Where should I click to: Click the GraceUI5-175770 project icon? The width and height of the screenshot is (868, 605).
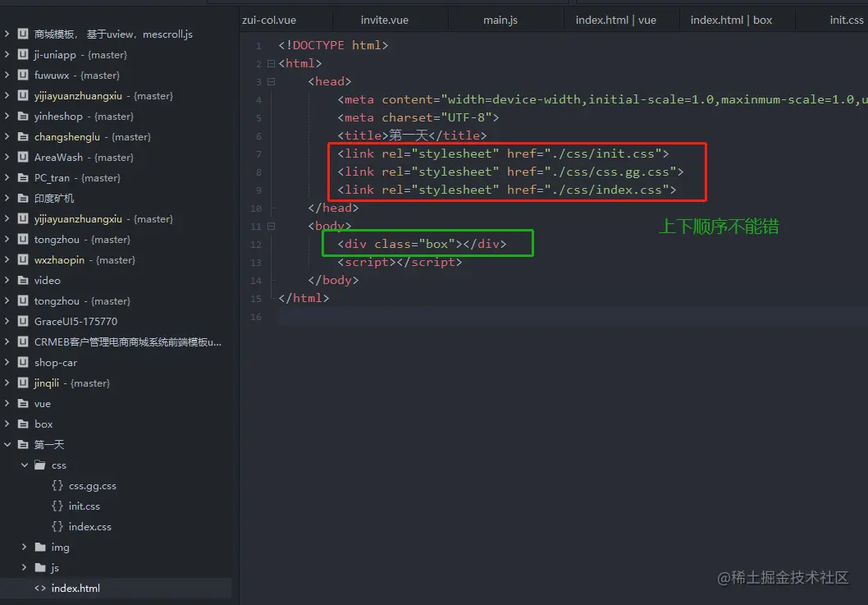click(x=23, y=321)
